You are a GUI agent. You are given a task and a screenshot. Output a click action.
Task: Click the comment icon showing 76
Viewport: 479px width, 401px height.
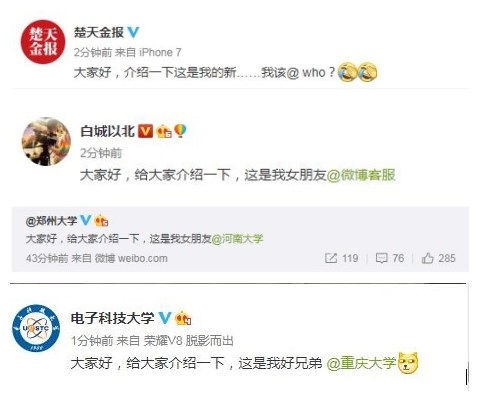(x=381, y=258)
